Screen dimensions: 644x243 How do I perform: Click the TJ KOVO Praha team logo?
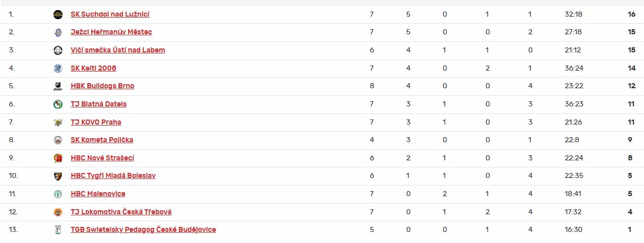click(58, 122)
